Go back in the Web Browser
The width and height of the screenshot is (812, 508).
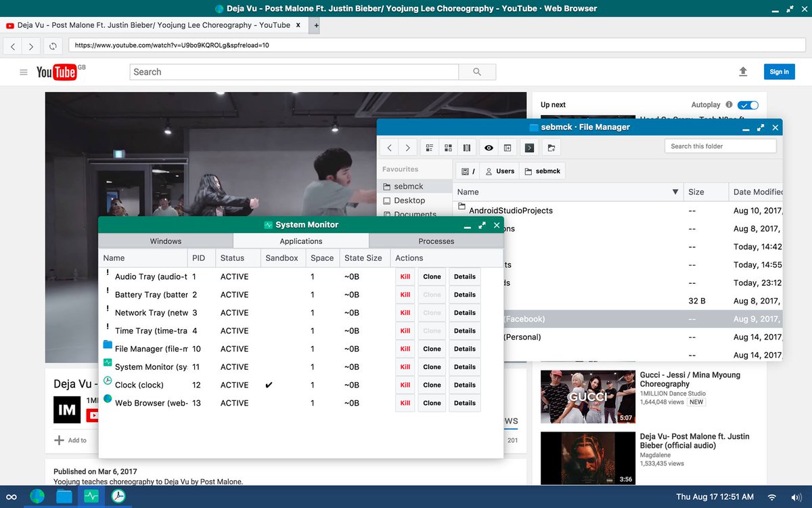click(13, 46)
